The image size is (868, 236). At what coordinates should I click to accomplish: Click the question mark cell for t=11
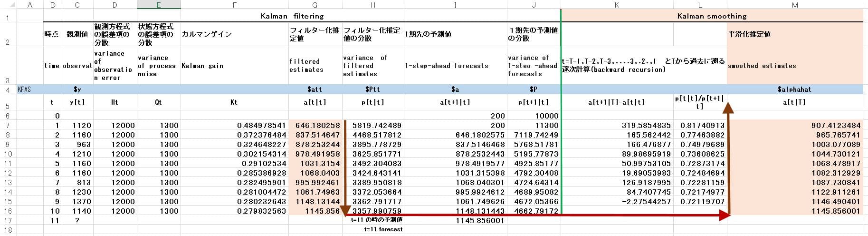pyautogui.click(x=77, y=221)
